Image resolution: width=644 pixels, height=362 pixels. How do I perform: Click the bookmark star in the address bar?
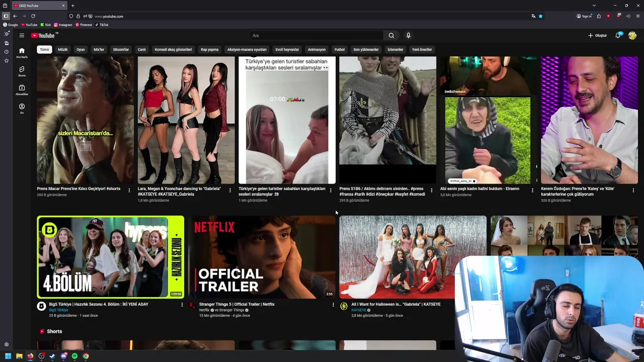point(541,16)
